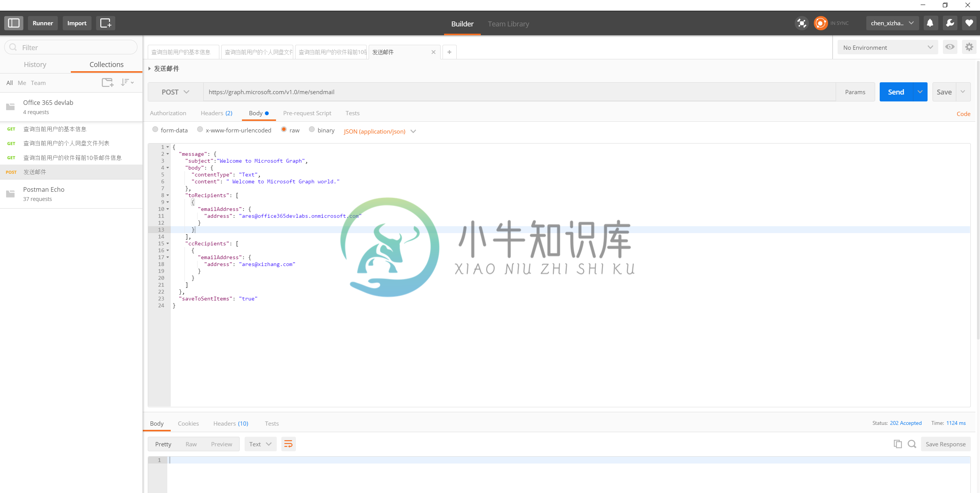Select the POST 发送邮件 sidebar request

pos(71,172)
